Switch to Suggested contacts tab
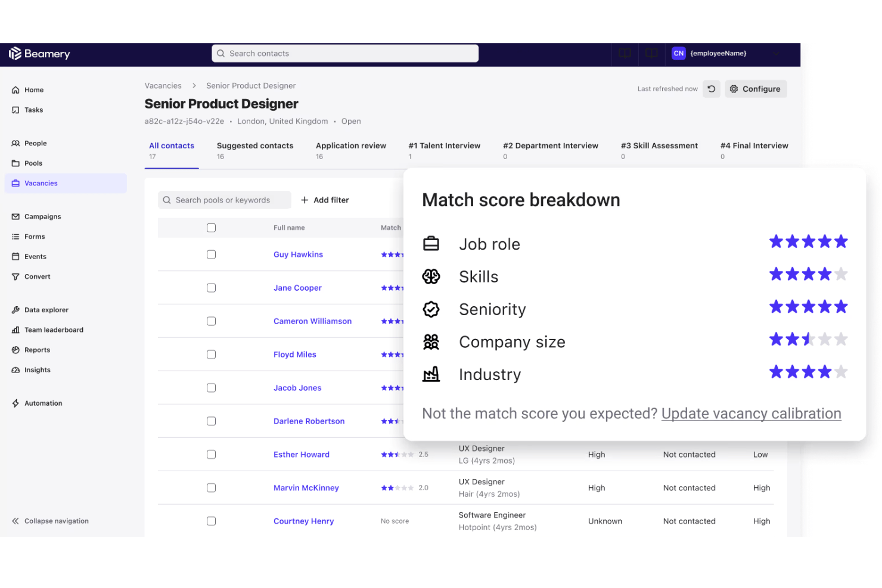 (x=255, y=151)
